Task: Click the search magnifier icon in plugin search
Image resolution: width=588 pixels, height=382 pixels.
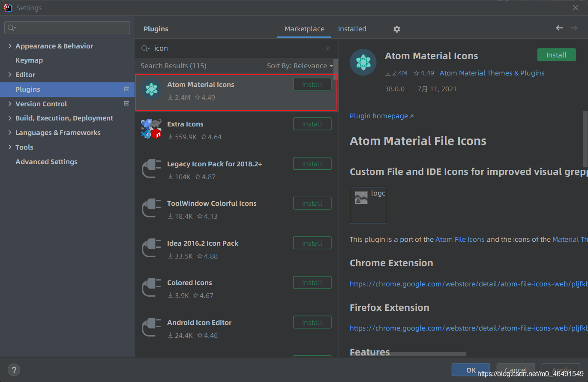Action: click(x=146, y=48)
